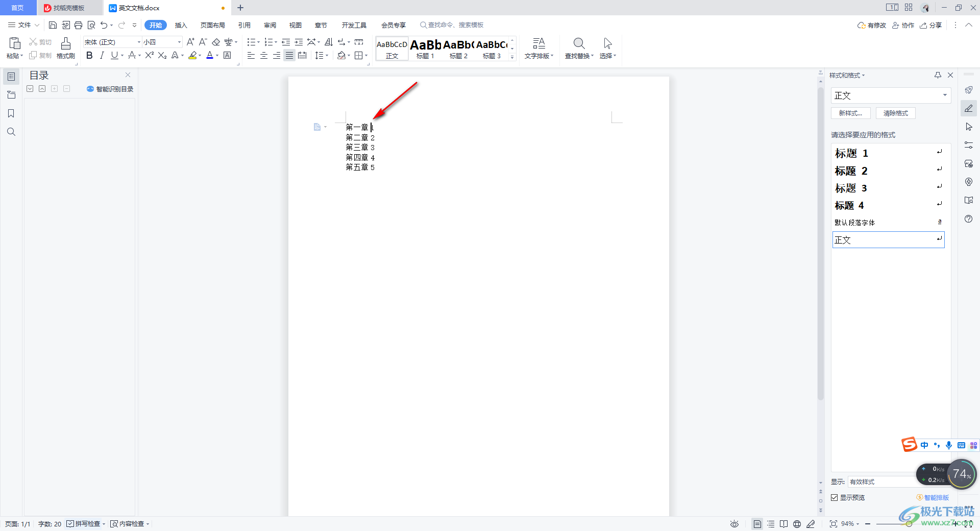Click the Increase indent icon
The image size is (980, 531).
pyautogui.click(x=299, y=42)
